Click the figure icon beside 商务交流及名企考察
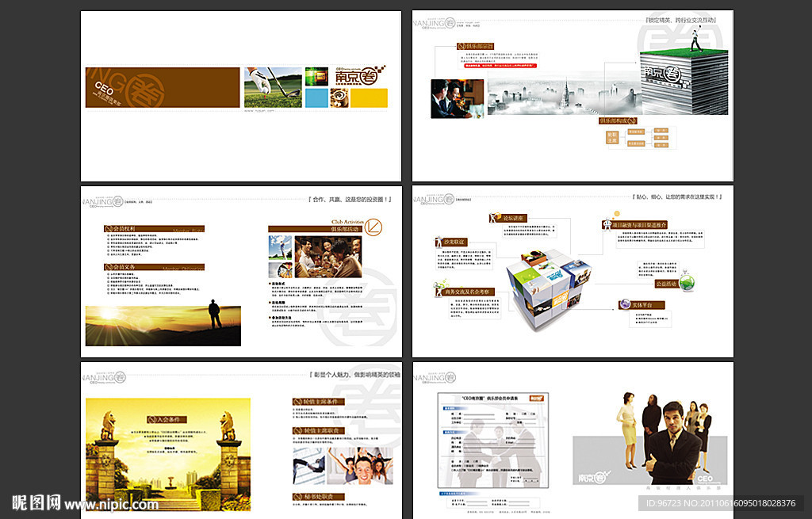Image resolution: width=812 pixels, height=519 pixels. (x=440, y=288)
